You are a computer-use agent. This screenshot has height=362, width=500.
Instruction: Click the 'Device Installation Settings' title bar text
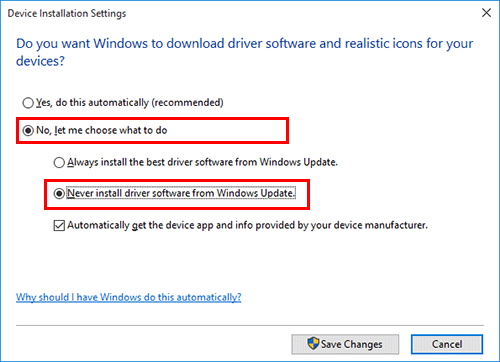tap(67, 13)
